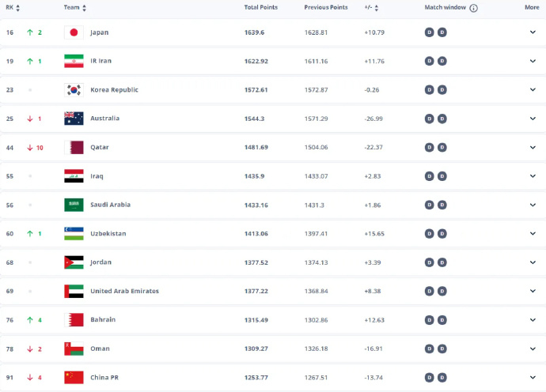Click the Korea Republic flag icon
This screenshot has height=392, width=546.
point(74,90)
